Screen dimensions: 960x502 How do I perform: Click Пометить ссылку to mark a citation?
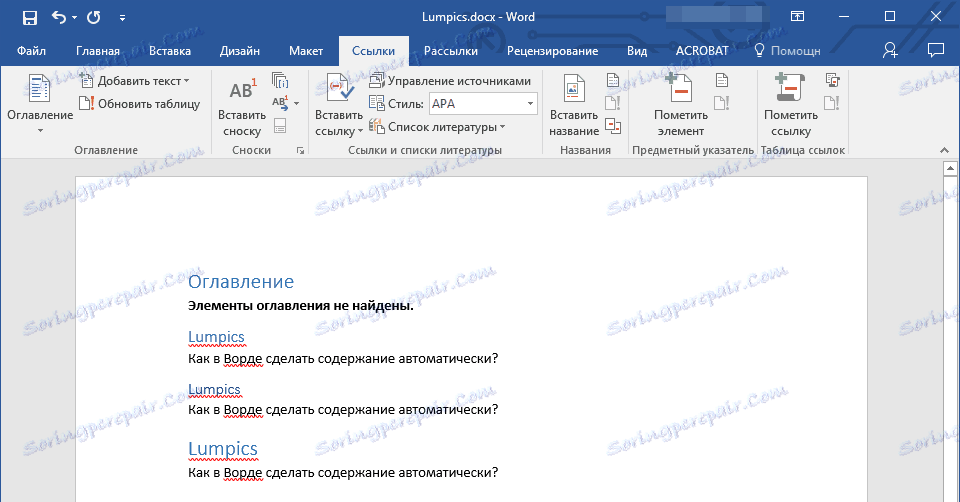pyautogui.click(x=790, y=105)
